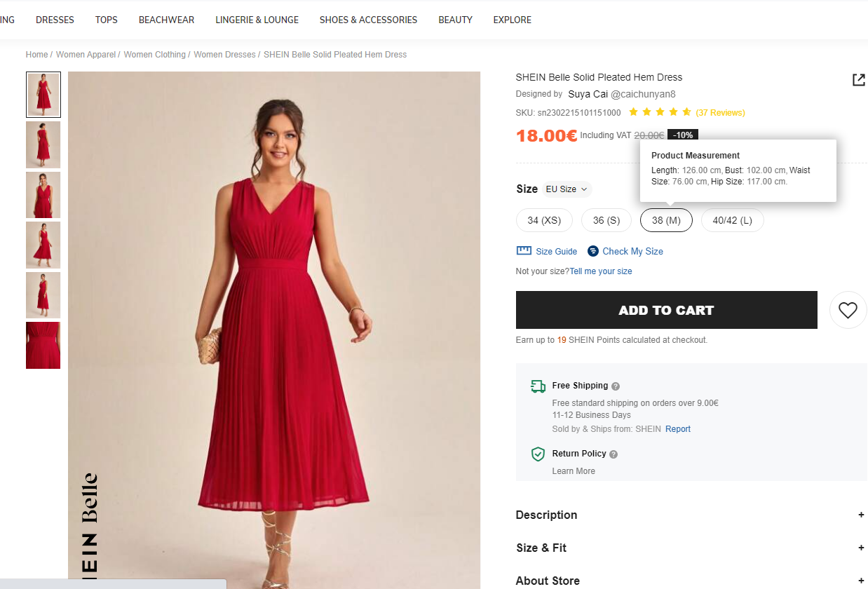
Task: Open the Beachwear menu
Action: [x=166, y=20]
